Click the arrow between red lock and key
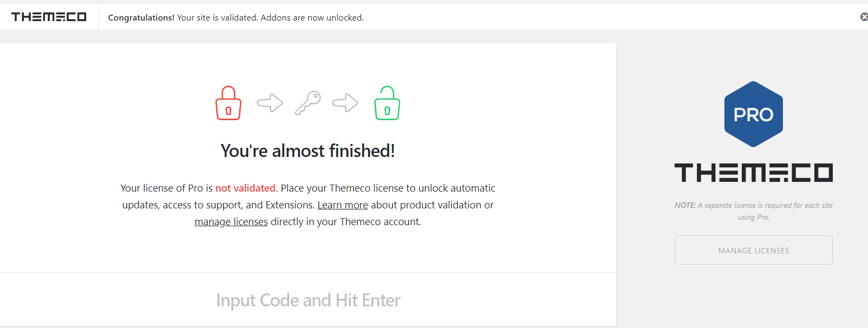Viewport: 868px width, 328px height. pos(270,103)
